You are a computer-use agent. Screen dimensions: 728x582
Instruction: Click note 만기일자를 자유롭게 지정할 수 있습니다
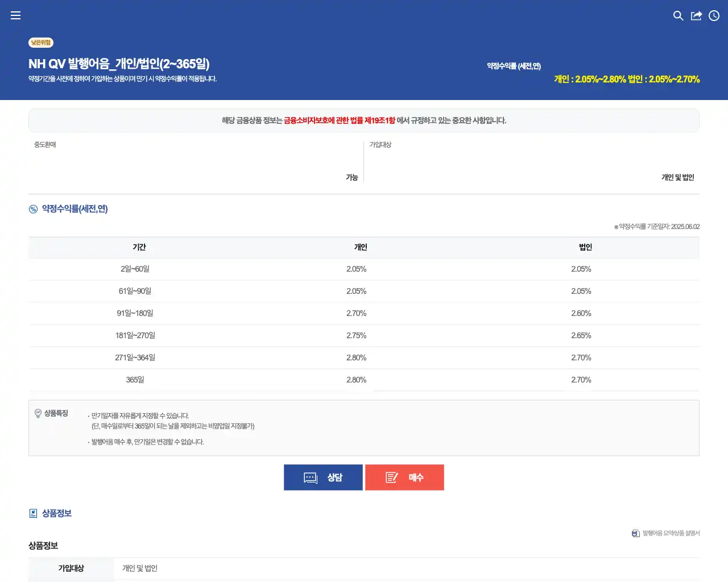click(x=140, y=416)
